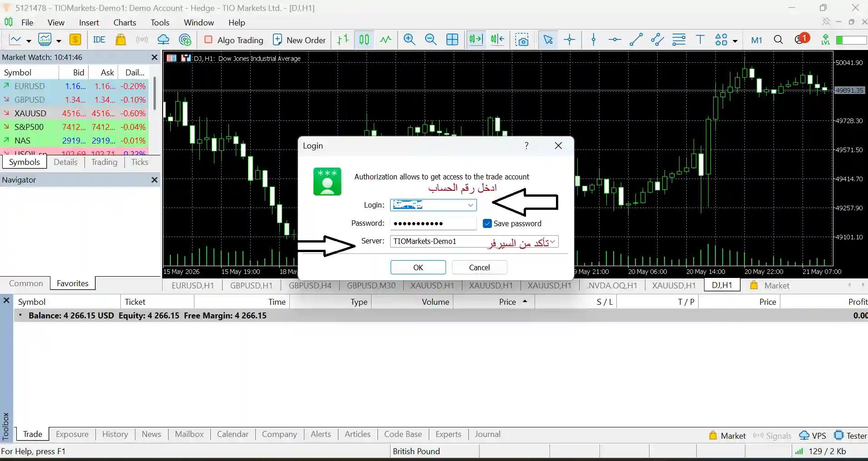Select the trendline drawing tool
The image size is (868, 461).
[x=636, y=40]
